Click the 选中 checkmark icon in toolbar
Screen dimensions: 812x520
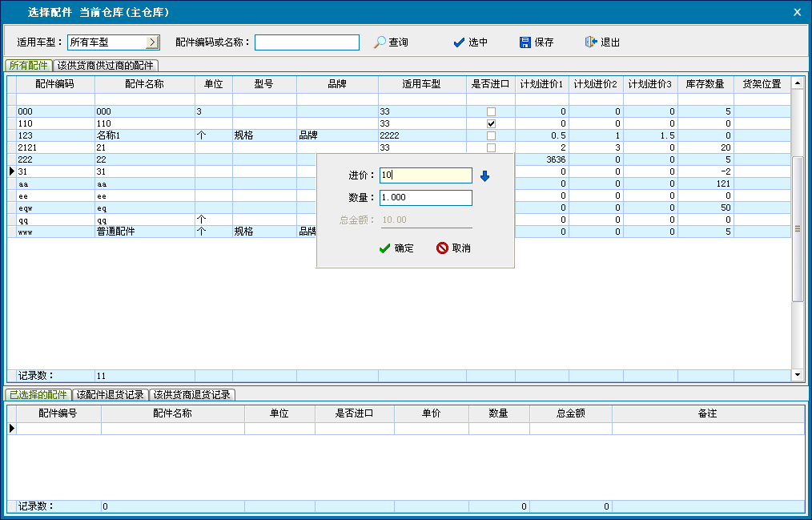click(x=459, y=42)
